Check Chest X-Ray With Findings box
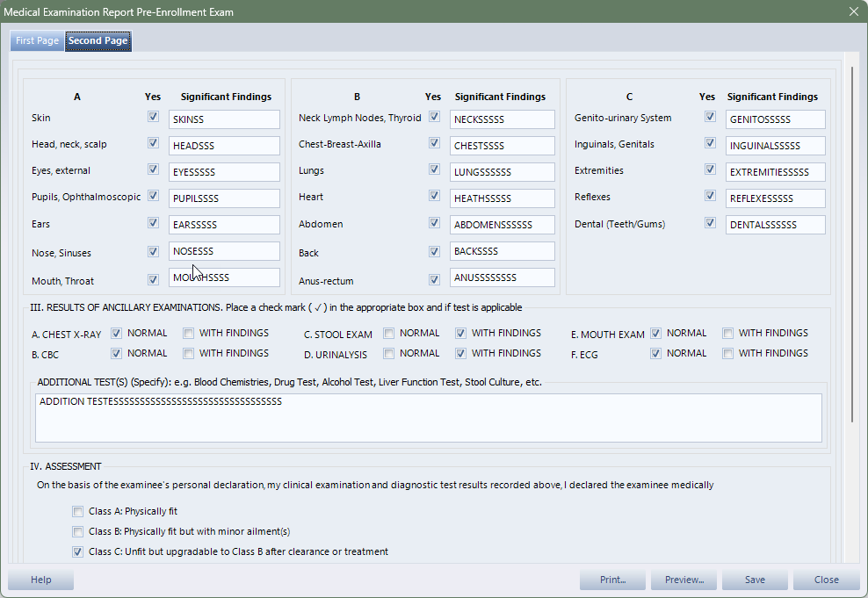 tap(189, 334)
